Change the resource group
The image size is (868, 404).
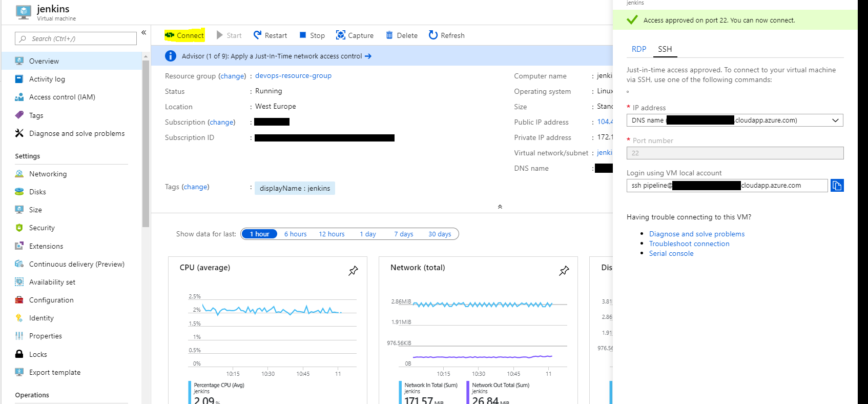coord(233,76)
